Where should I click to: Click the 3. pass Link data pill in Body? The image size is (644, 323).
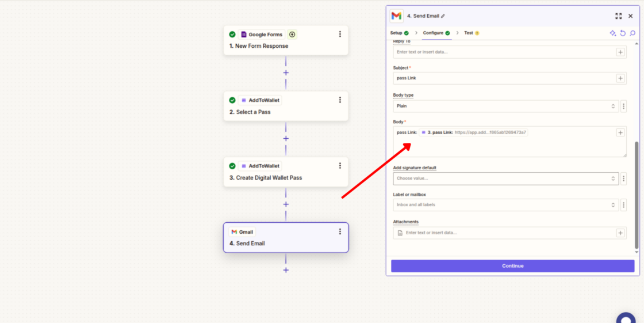coord(474,132)
